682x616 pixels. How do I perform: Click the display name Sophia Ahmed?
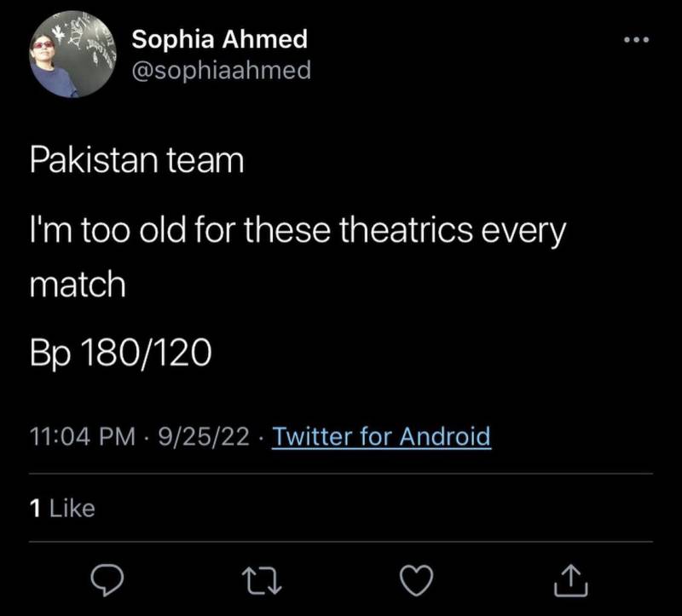click(x=219, y=39)
